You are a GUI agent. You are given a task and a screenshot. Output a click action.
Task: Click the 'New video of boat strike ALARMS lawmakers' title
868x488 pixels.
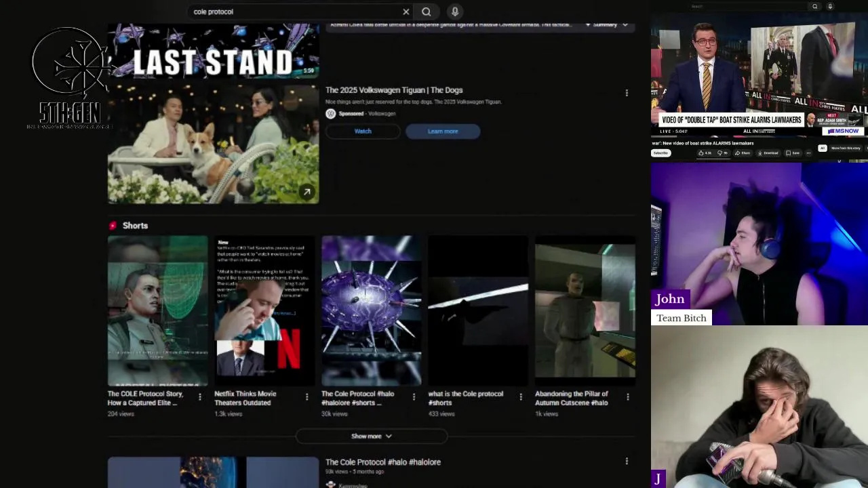click(x=703, y=143)
